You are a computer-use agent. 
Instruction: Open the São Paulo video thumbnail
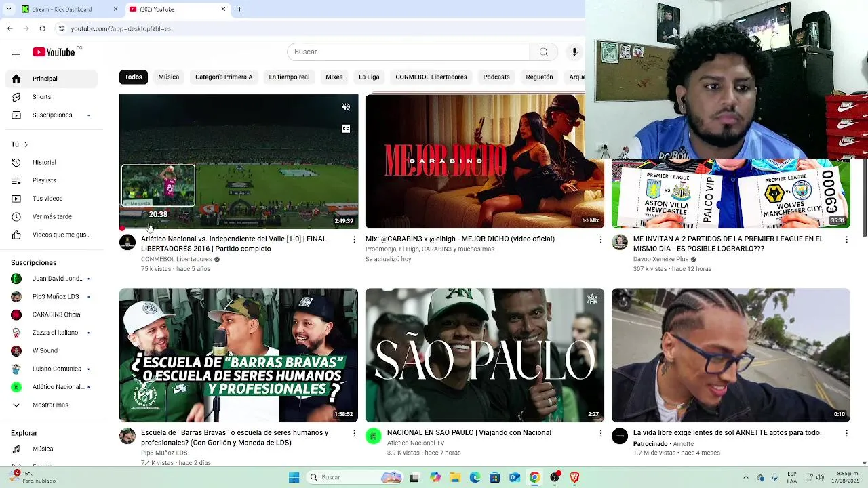485,355
